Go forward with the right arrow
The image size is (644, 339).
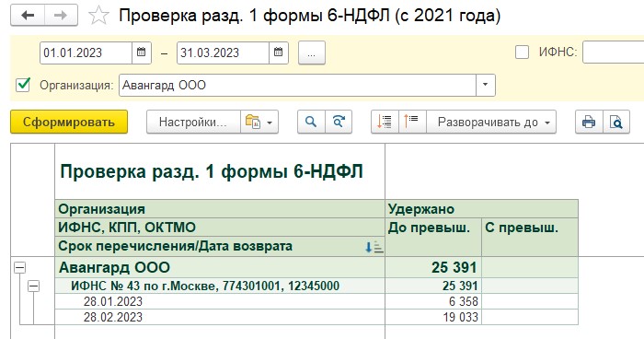(61, 16)
